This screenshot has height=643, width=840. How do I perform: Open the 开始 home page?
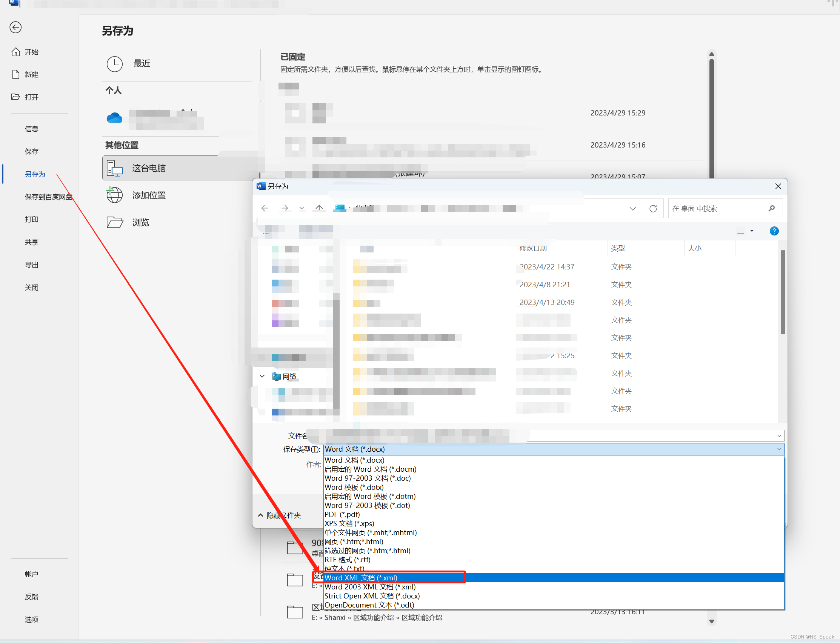click(25, 52)
